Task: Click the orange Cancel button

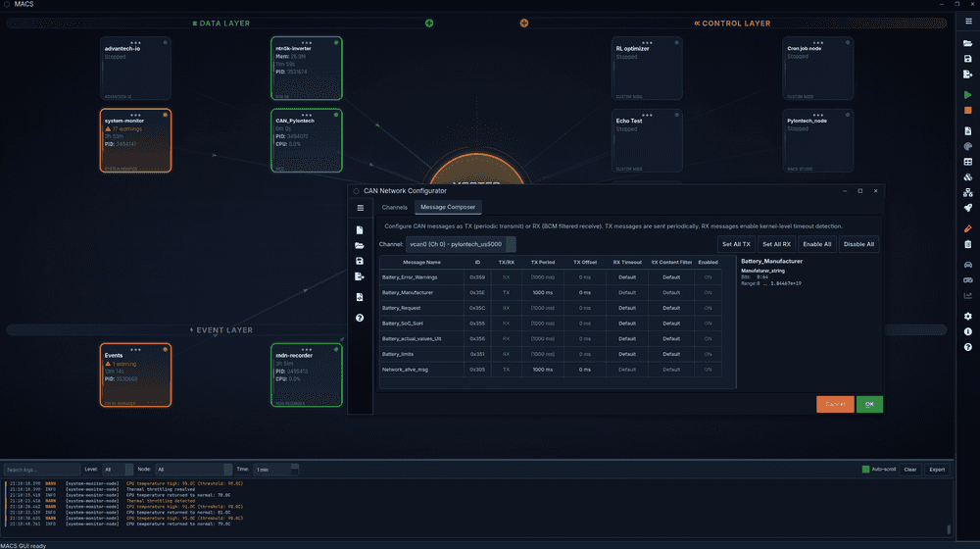Action: [835, 404]
